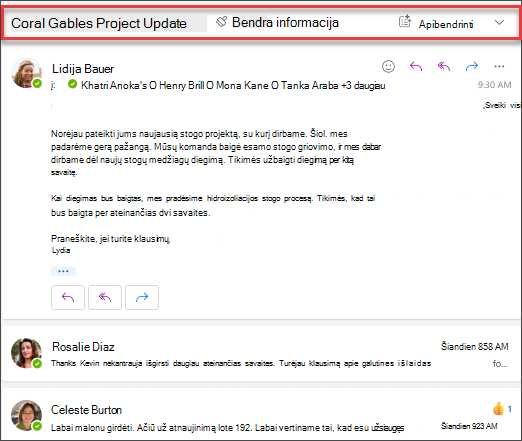Click the Lydia signature text
Screen dimensions: 522x441
61,250
